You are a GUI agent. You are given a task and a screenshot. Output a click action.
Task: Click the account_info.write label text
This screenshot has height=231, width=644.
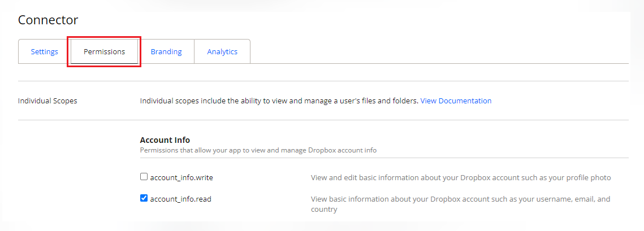(x=181, y=177)
